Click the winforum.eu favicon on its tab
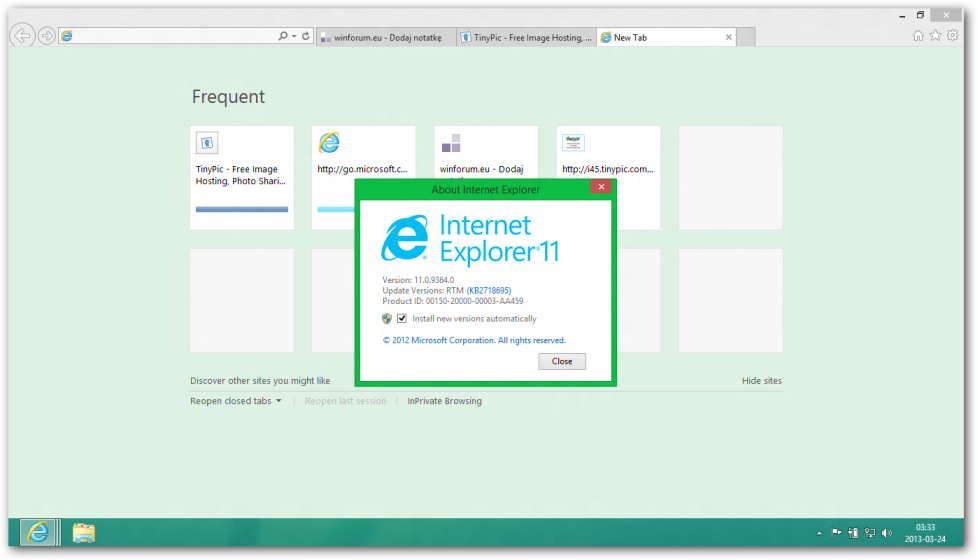Viewport: 978px width, 560px height. click(326, 38)
